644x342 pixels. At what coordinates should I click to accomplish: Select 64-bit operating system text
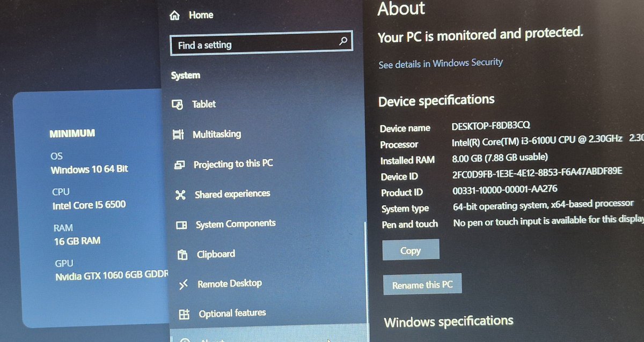click(x=543, y=205)
